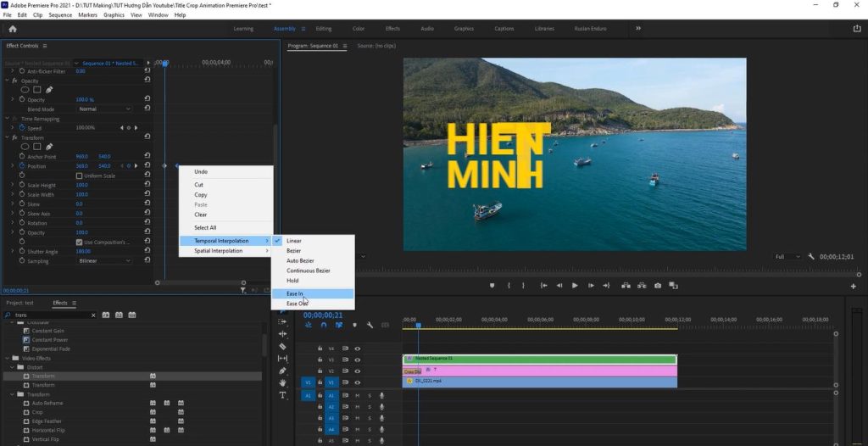Viewport: 868px width, 446px height.
Task: Filter by Accelerated Effects icon
Action: point(106,315)
